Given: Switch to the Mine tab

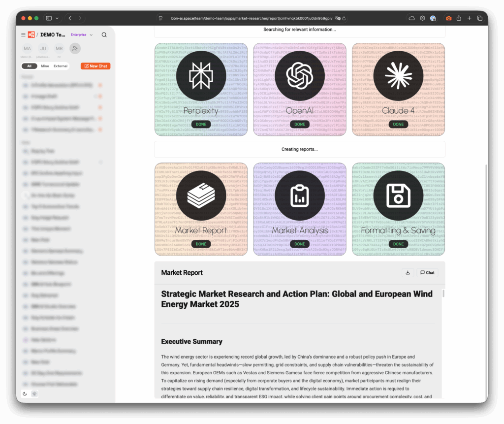Looking at the screenshot, I should pos(44,66).
